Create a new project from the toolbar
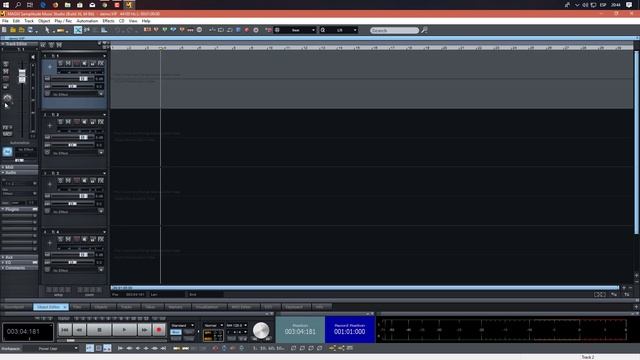The width and height of the screenshot is (640, 360). point(4,30)
